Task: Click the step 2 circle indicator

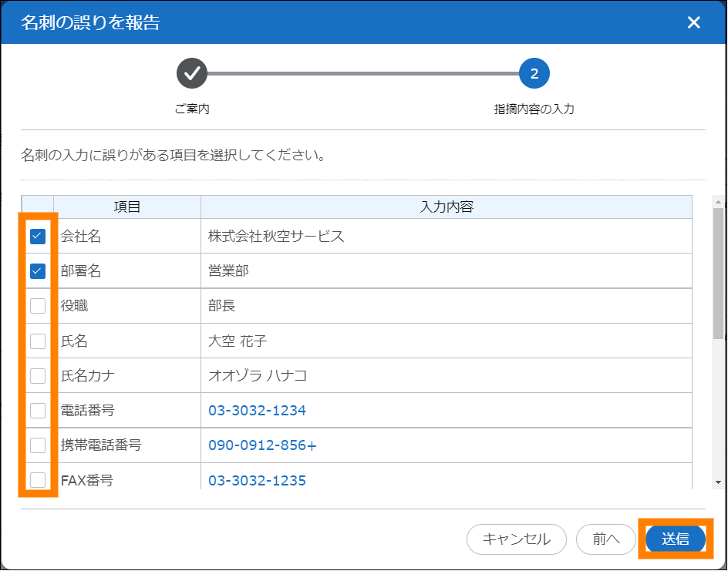Action: 534,74
